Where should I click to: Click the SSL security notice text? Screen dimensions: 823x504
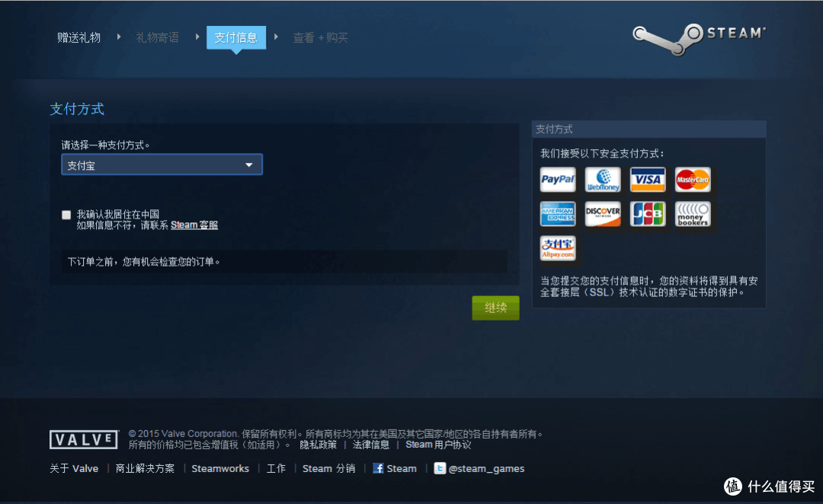tap(649, 286)
